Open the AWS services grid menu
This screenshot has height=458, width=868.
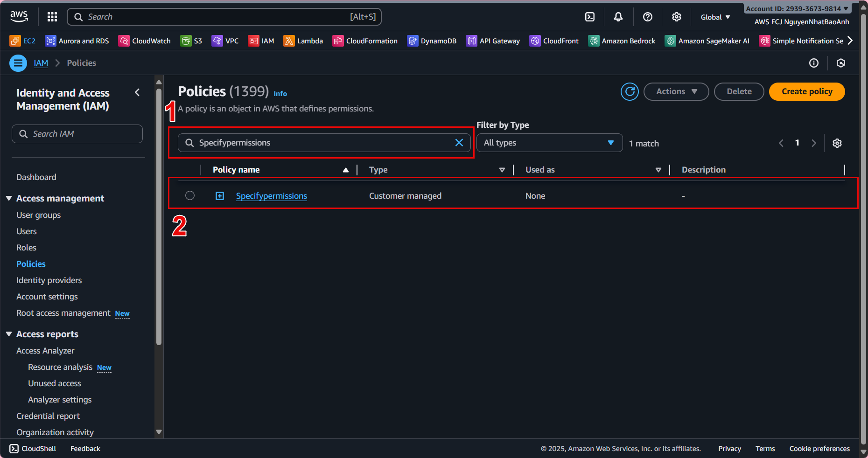pos(52,17)
